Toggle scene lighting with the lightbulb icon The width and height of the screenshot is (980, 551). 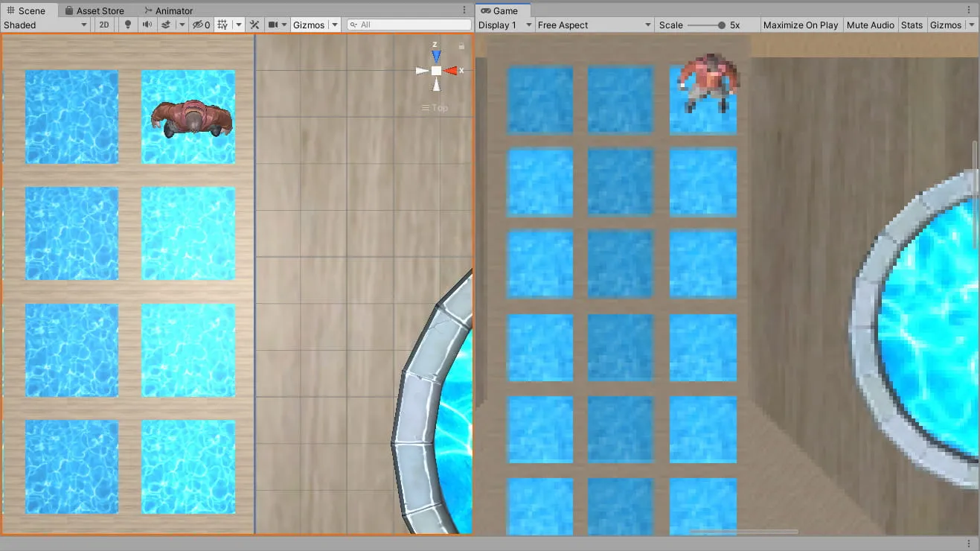[128, 25]
